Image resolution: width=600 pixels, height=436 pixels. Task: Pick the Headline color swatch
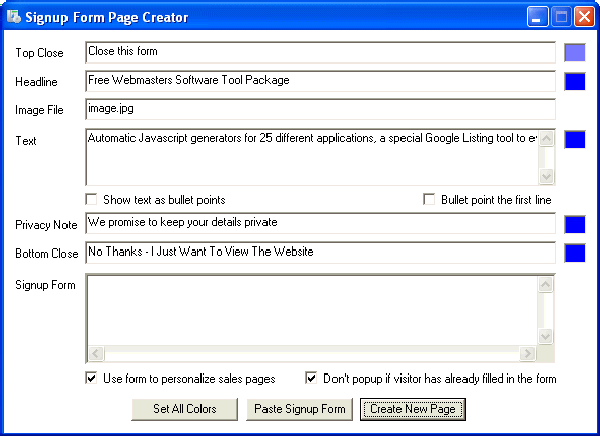[574, 82]
